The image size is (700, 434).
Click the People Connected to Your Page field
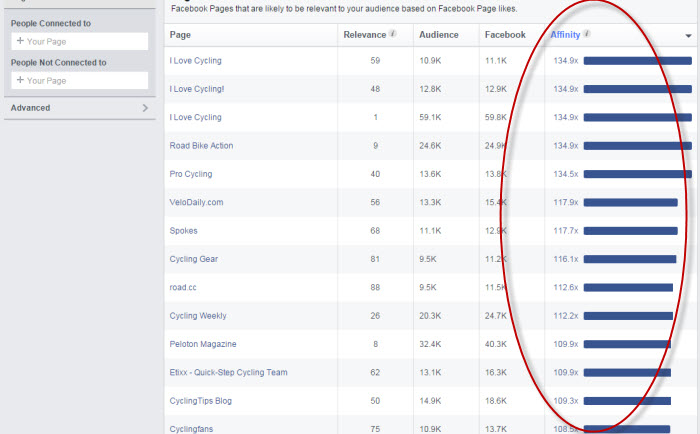[79, 42]
